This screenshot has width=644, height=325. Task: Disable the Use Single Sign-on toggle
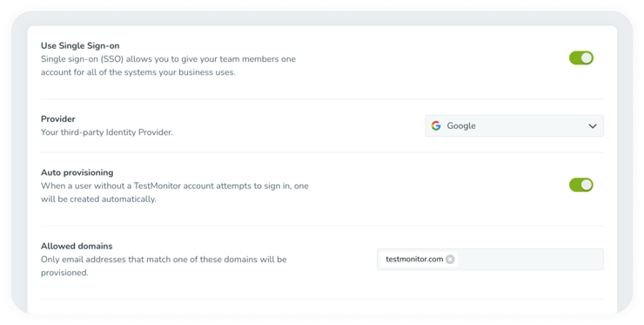(x=581, y=58)
